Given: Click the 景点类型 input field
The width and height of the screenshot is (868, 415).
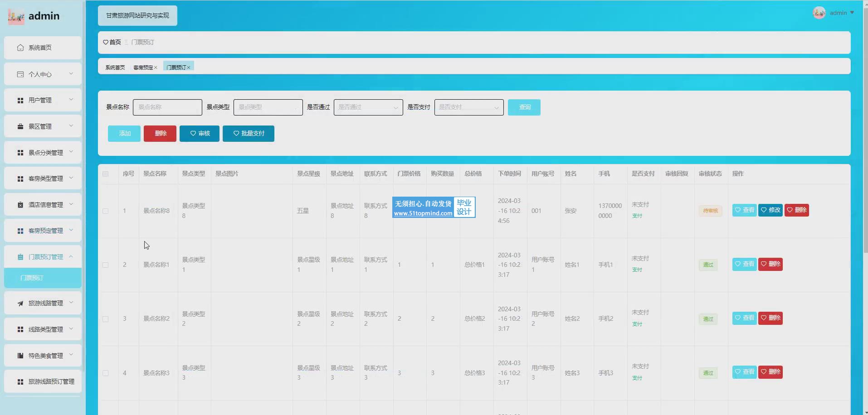Looking at the screenshot, I should [x=268, y=107].
